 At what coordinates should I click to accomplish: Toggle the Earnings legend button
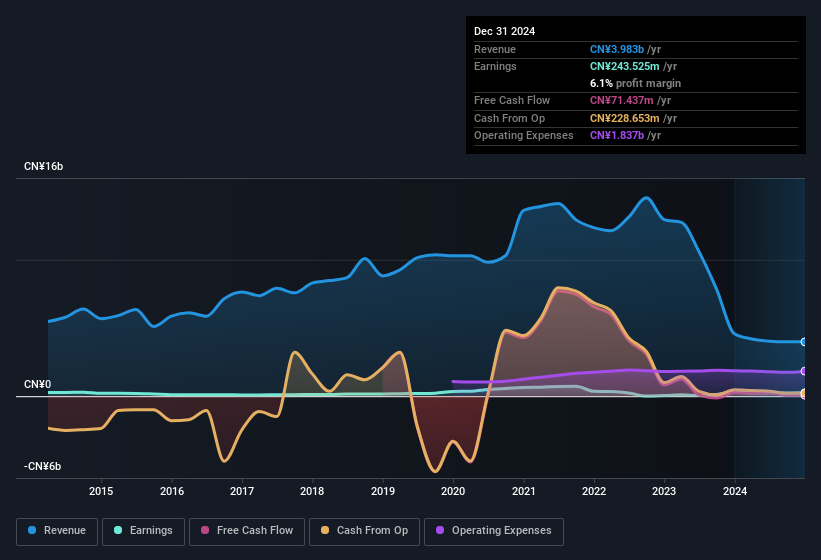[143, 531]
